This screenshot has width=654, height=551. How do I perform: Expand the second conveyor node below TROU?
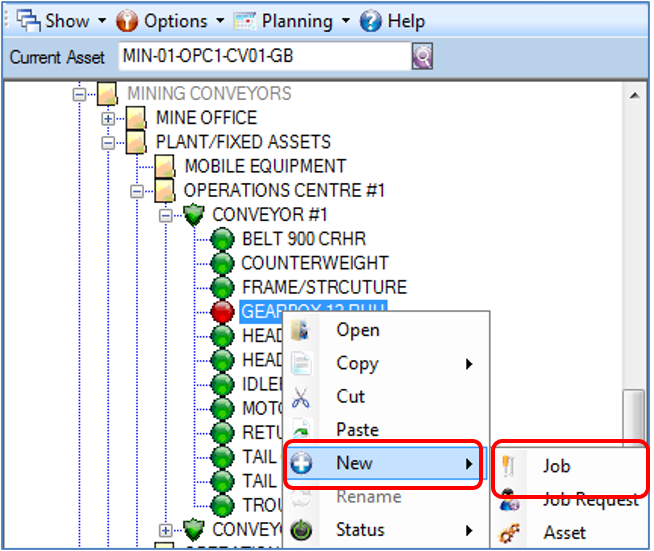[x=166, y=531]
